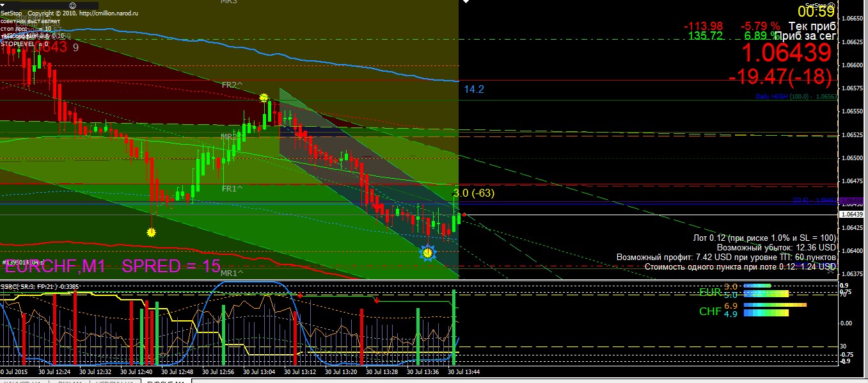The height and width of the screenshot is (383, 868).
Task: Click the white chart shift triangle at top
Action: point(465,3)
